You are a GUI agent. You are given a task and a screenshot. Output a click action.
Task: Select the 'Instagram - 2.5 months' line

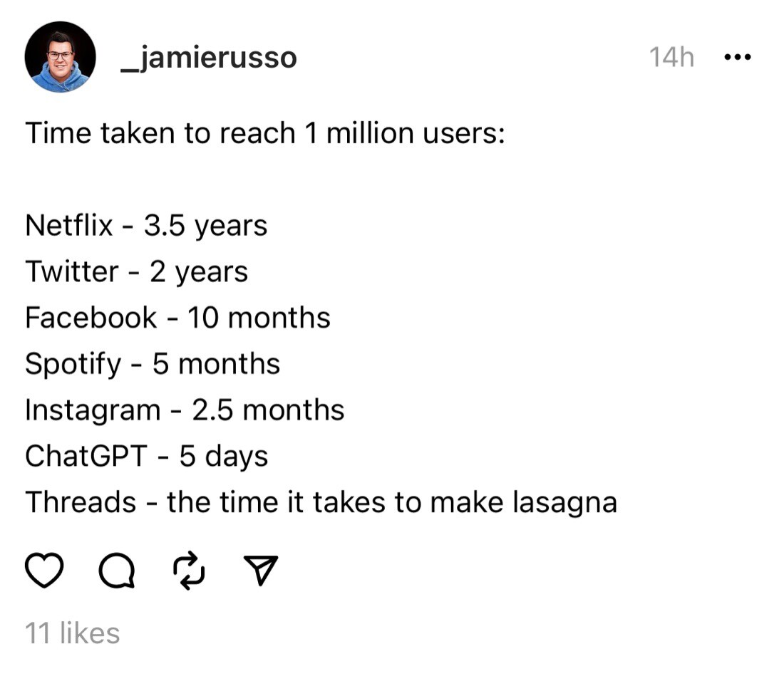tap(185, 411)
